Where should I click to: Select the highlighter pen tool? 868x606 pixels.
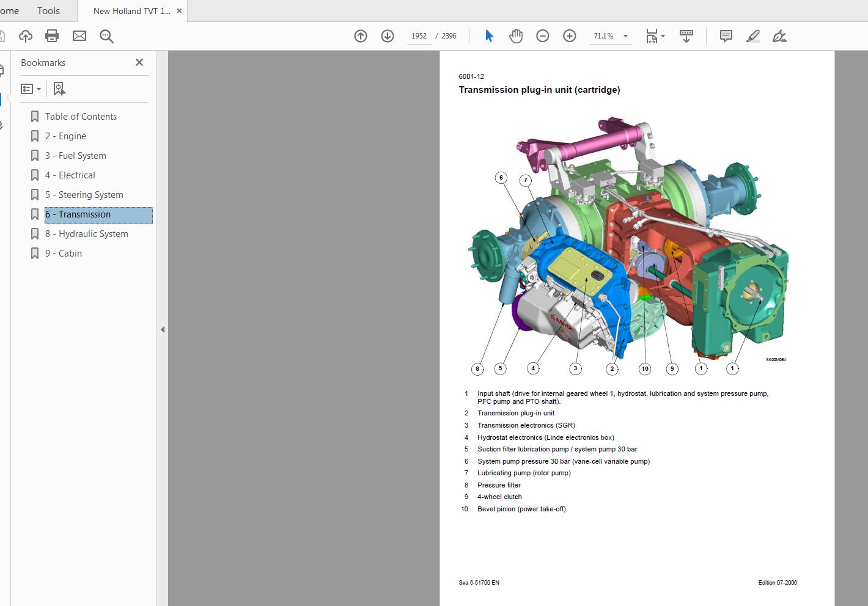click(x=753, y=36)
